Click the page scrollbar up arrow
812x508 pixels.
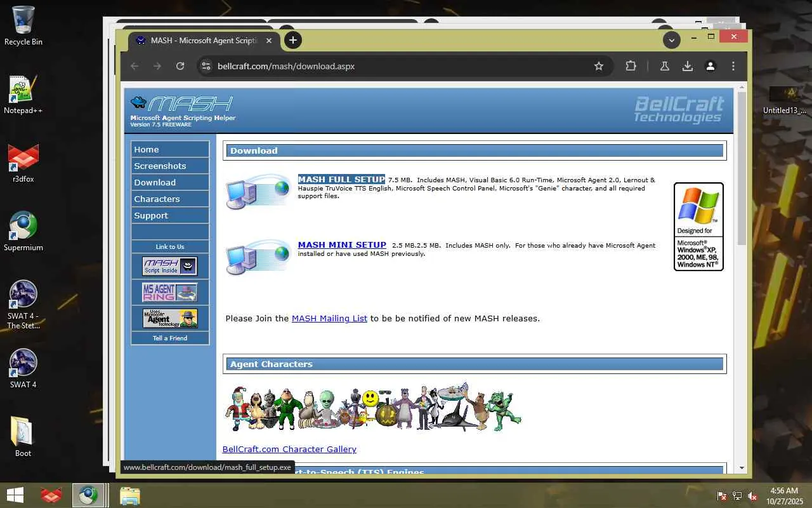[x=742, y=88]
